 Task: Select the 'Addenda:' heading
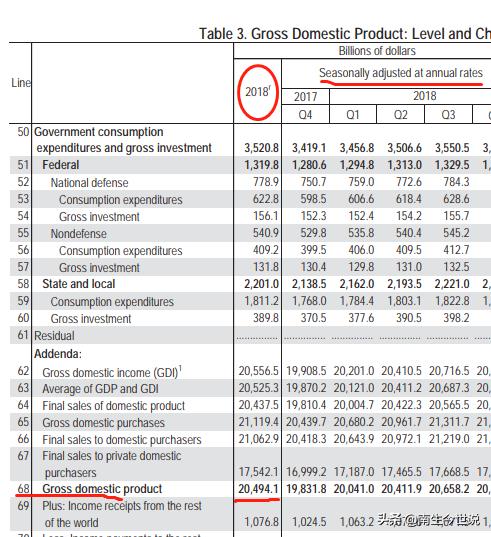pos(58,354)
